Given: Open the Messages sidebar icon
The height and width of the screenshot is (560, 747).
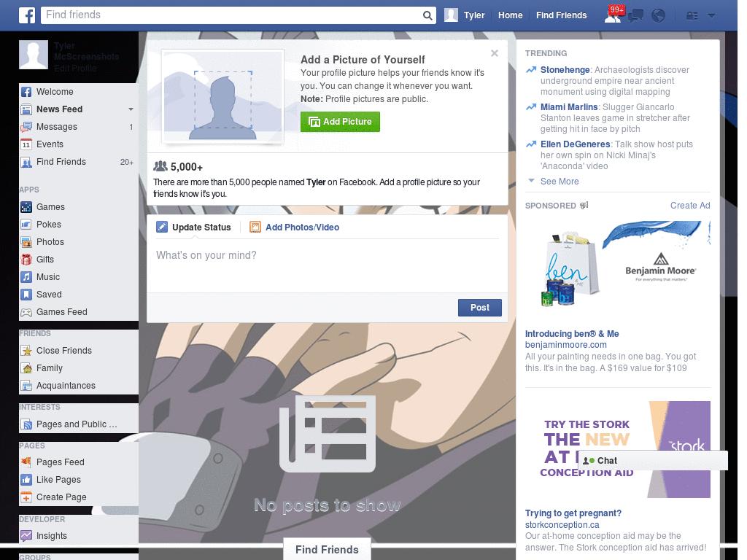Looking at the screenshot, I should coord(26,127).
